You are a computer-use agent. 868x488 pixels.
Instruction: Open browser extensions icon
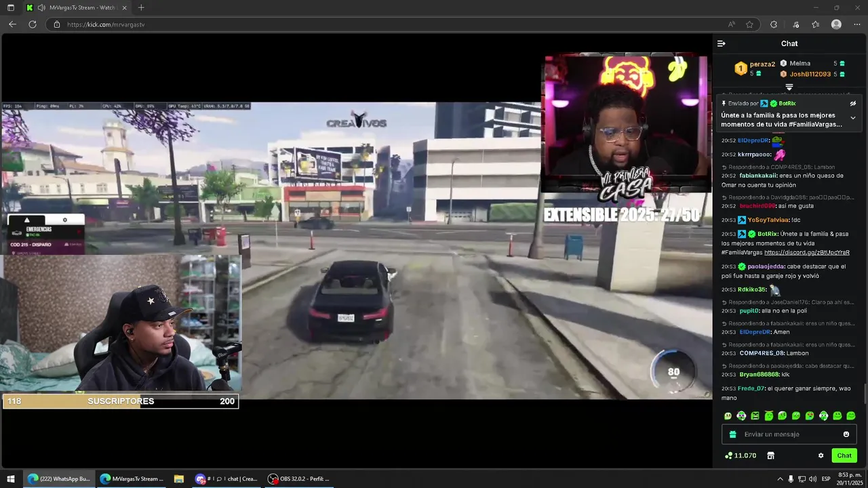tap(774, 24)
